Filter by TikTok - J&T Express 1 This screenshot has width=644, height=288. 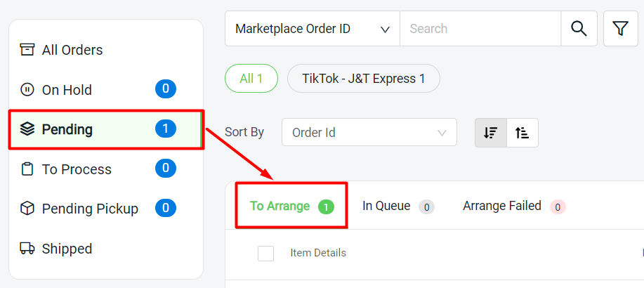pos(364,78)
